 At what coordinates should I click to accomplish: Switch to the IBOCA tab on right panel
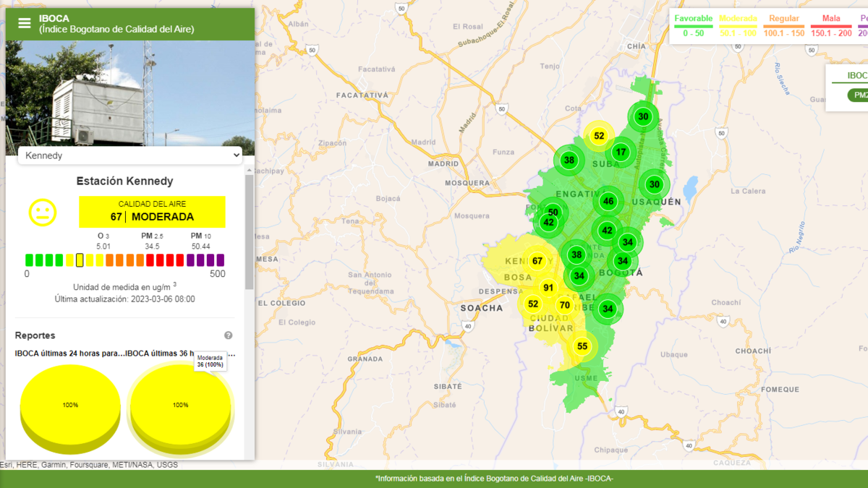click(856, 75)
